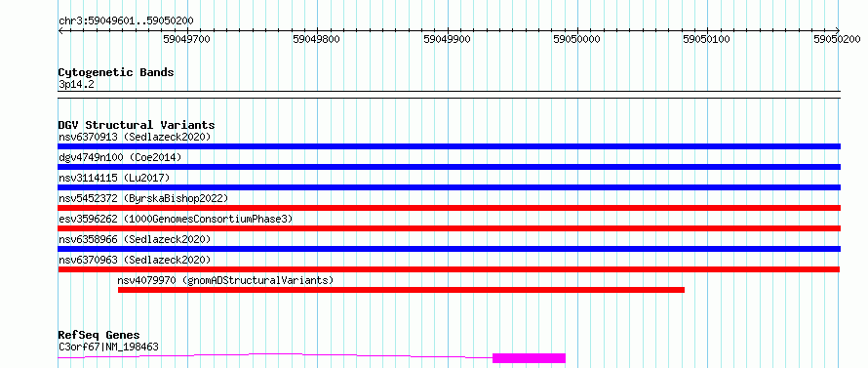Click the right arrowhead of the ruler
Image resolution: width=868 pixels, height=368 pixels.
point(838,31)
